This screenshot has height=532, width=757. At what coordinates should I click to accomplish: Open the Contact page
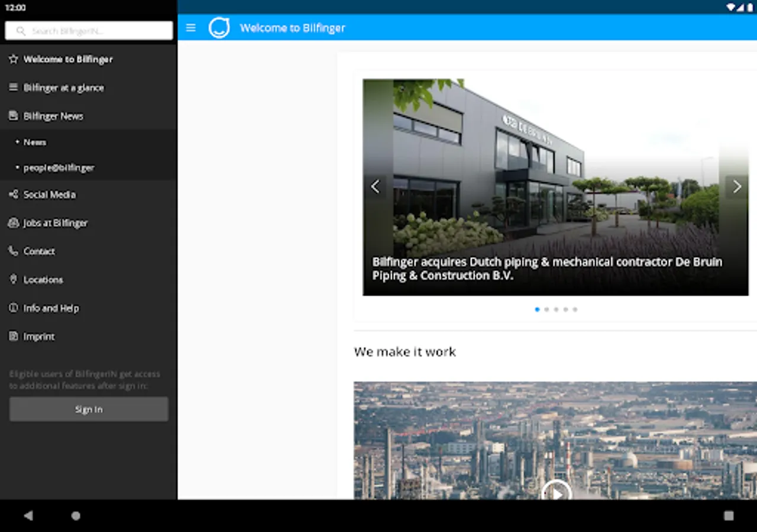89,251
